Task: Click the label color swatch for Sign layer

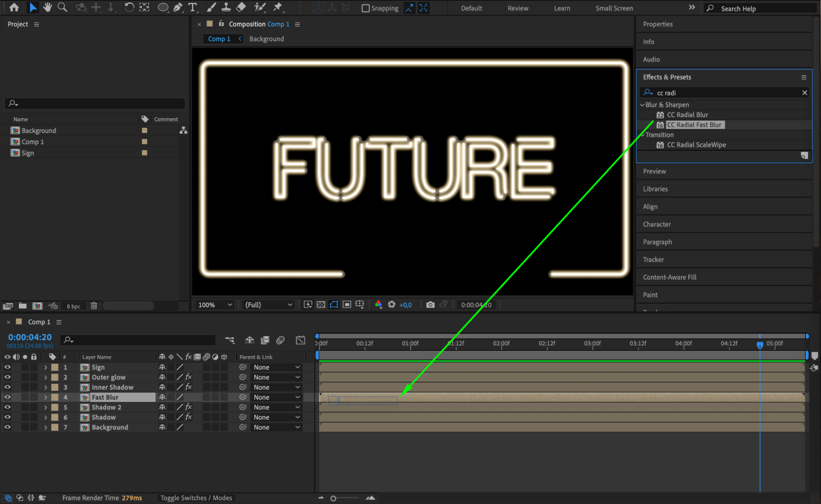Action: (x=55, y=367)
